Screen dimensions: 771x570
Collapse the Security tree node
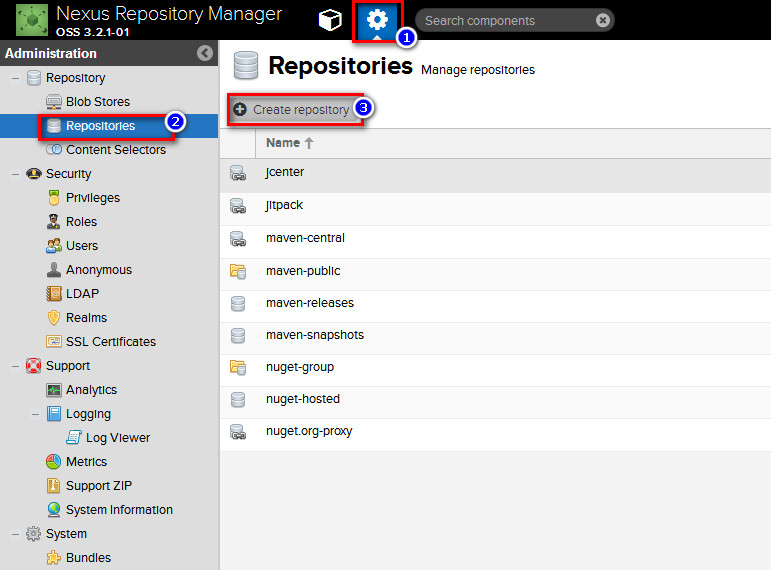click(16, 174)
